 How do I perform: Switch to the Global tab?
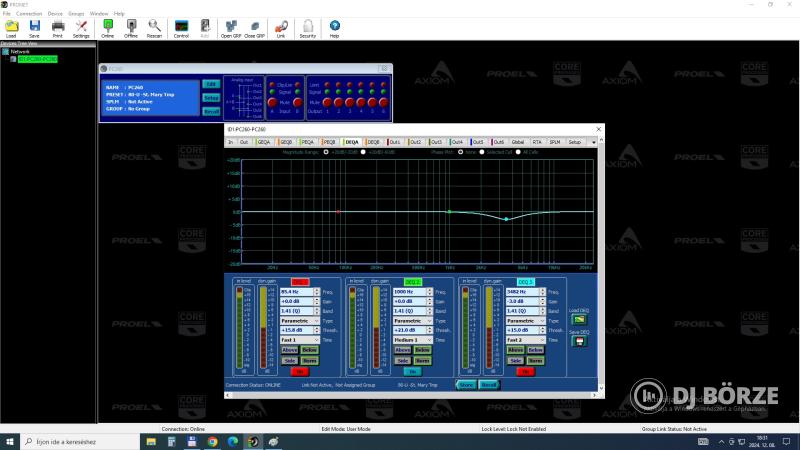point(517,142)
